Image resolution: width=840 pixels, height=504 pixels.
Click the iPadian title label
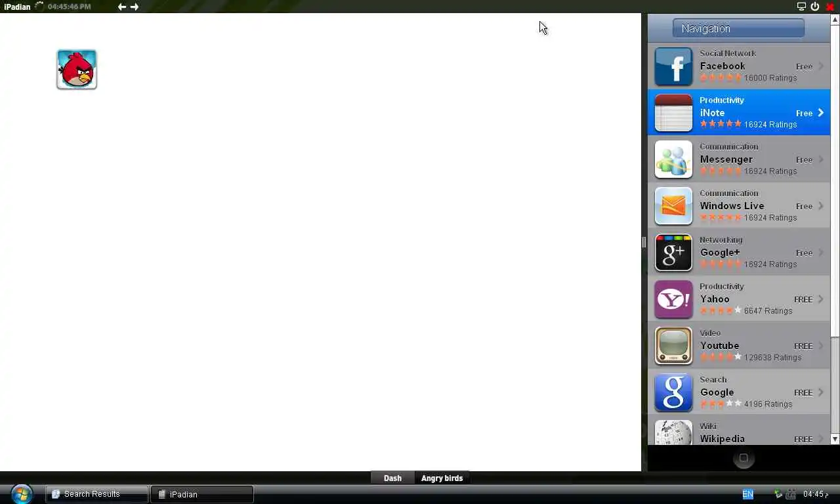(x=17, y=7)
